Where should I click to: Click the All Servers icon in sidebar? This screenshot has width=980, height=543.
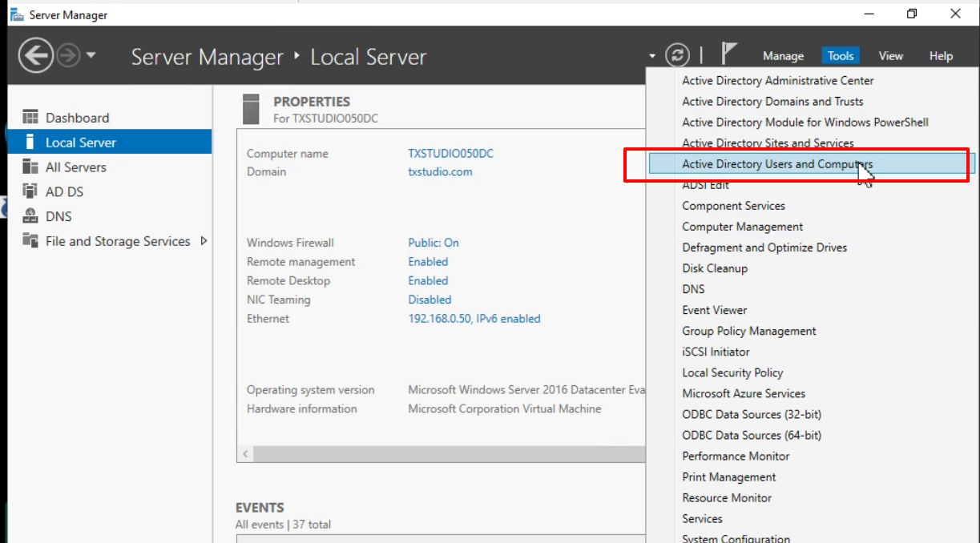[30, 167]
